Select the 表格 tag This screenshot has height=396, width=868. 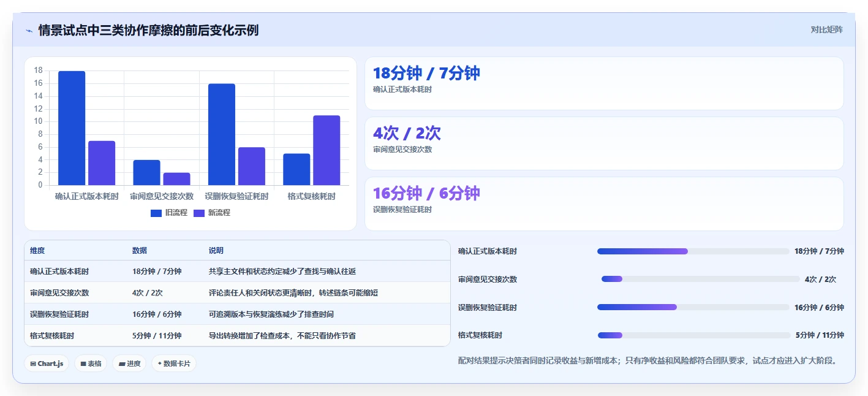click(91, 364)
